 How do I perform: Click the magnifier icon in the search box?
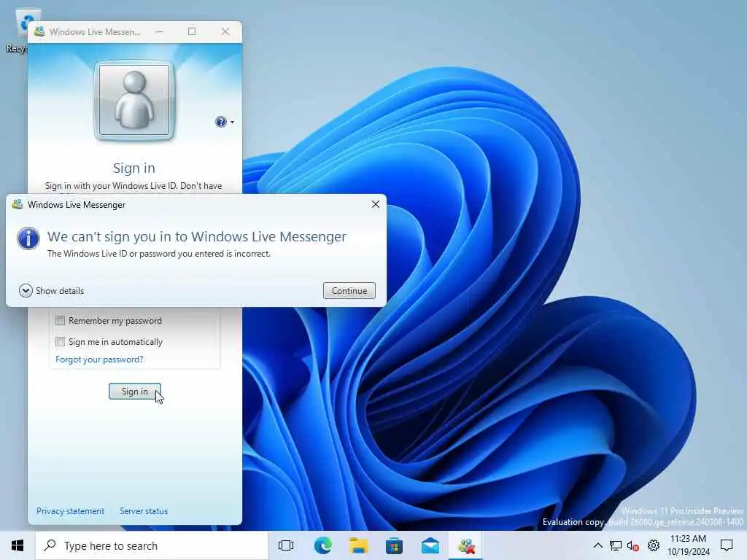pos(50,545)
